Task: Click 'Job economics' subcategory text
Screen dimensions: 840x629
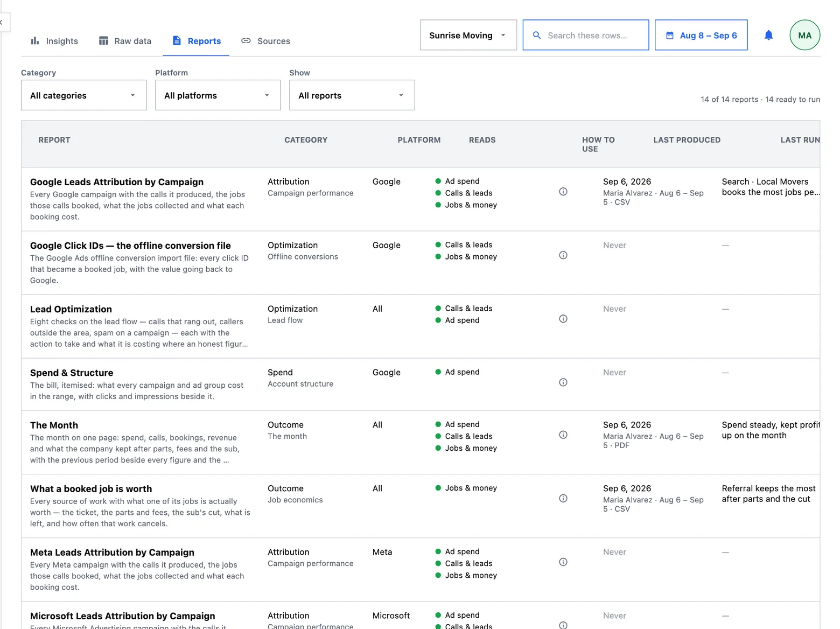Action: click(295, 500)
